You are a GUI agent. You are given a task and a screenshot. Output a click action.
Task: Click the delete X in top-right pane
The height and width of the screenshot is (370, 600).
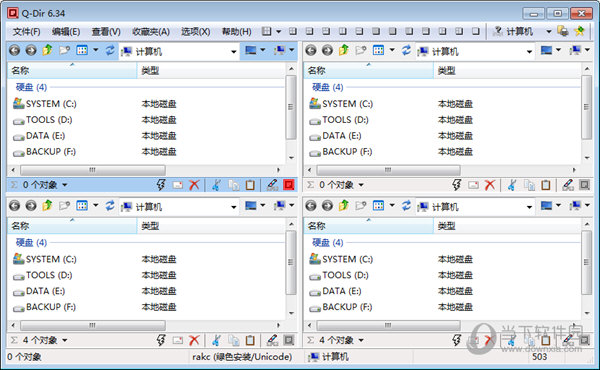(490, 185)
